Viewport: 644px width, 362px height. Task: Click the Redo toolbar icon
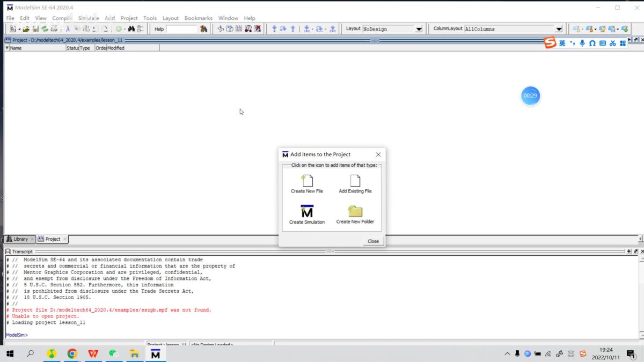105,29
